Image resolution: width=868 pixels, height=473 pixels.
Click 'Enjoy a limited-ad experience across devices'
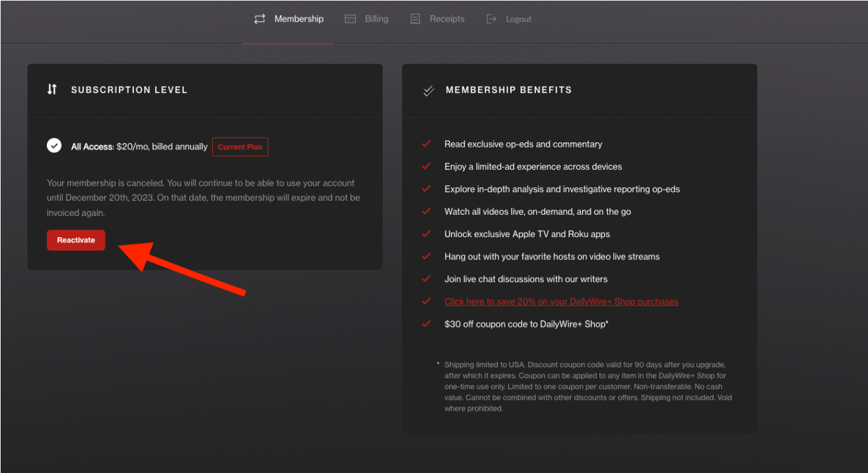coord(533,167)
